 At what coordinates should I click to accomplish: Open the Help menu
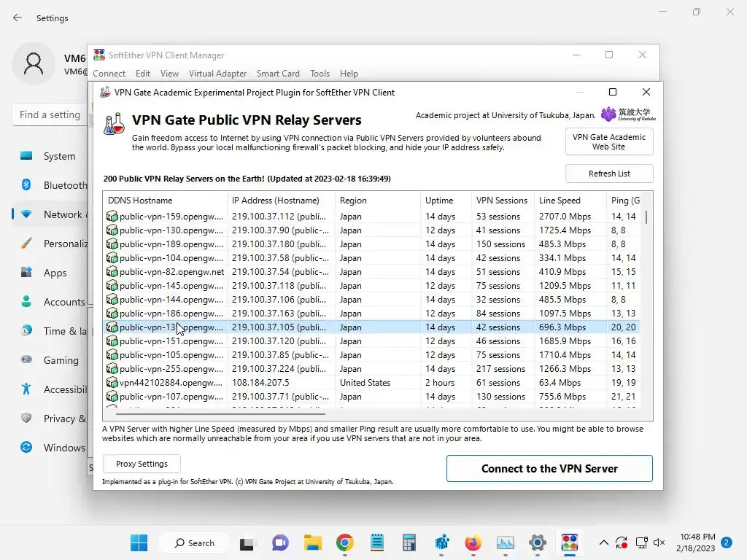tap(349, 74)
